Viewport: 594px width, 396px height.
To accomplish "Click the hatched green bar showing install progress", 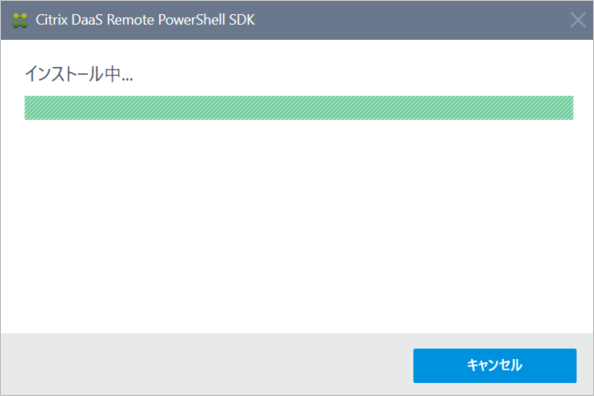I will click(299, 108).
